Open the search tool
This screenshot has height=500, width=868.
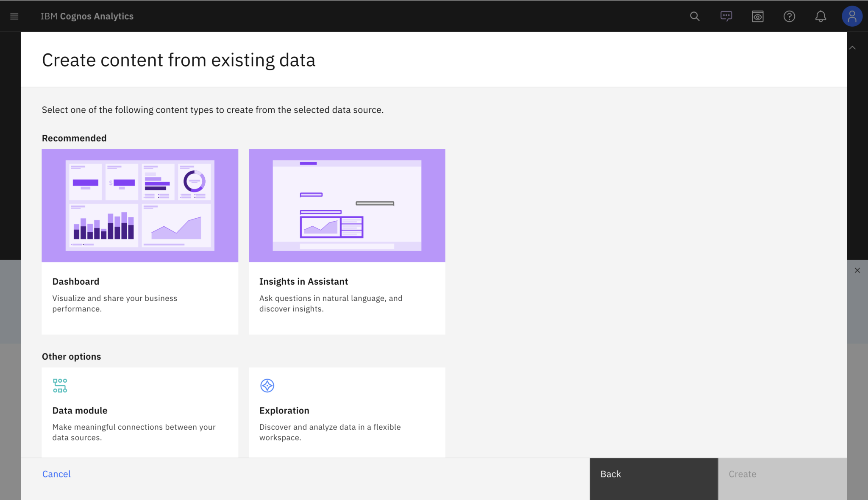pyautogui.click(x=695, y=16)
